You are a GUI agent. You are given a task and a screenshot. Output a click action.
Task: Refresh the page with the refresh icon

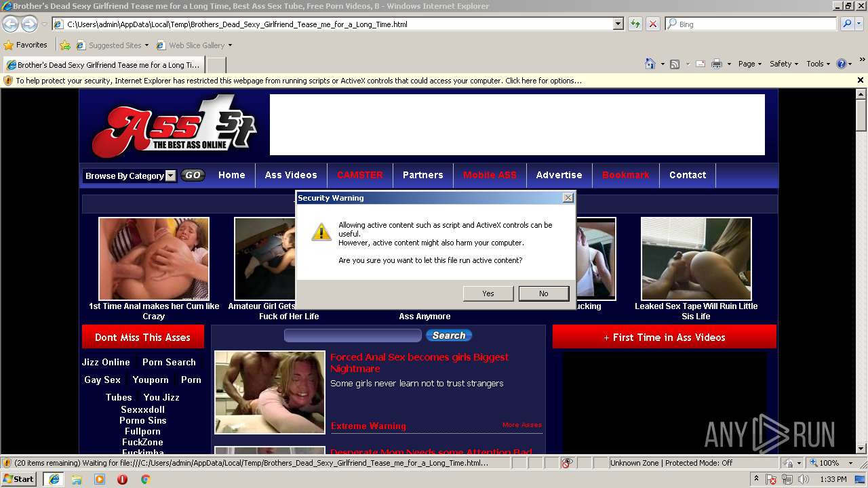(x=635, y=24)
